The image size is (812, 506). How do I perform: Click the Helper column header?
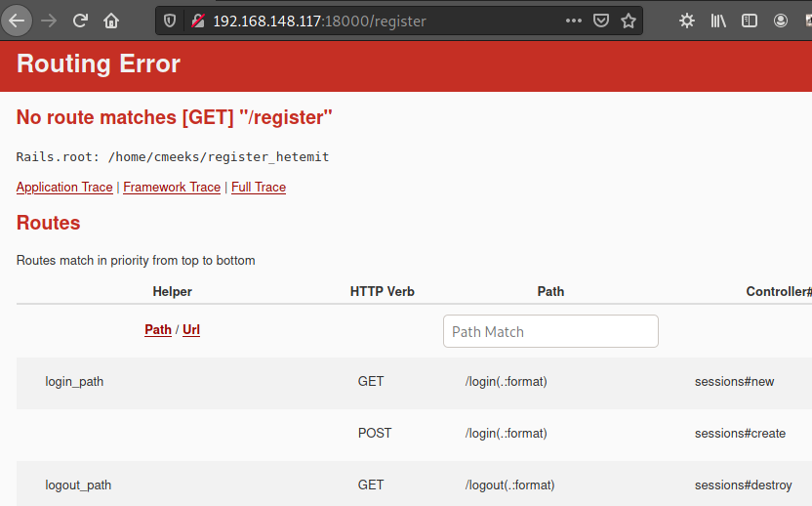tap(172, 291)
